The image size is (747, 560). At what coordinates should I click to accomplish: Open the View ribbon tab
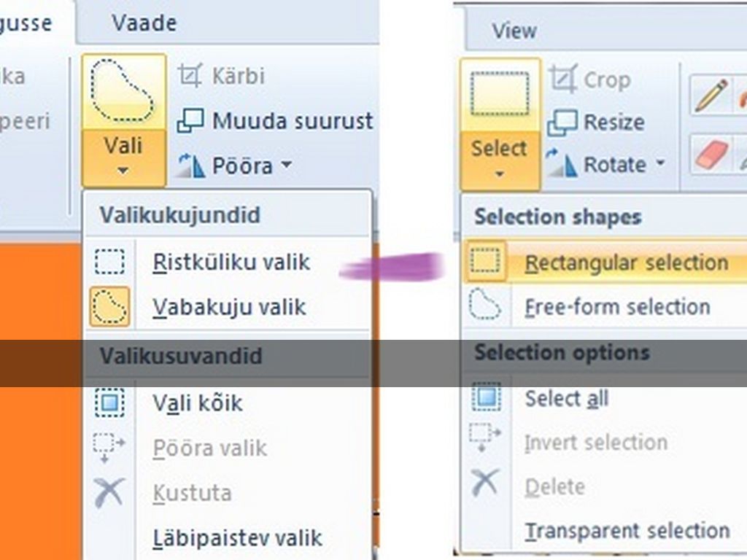coord(514,31)
